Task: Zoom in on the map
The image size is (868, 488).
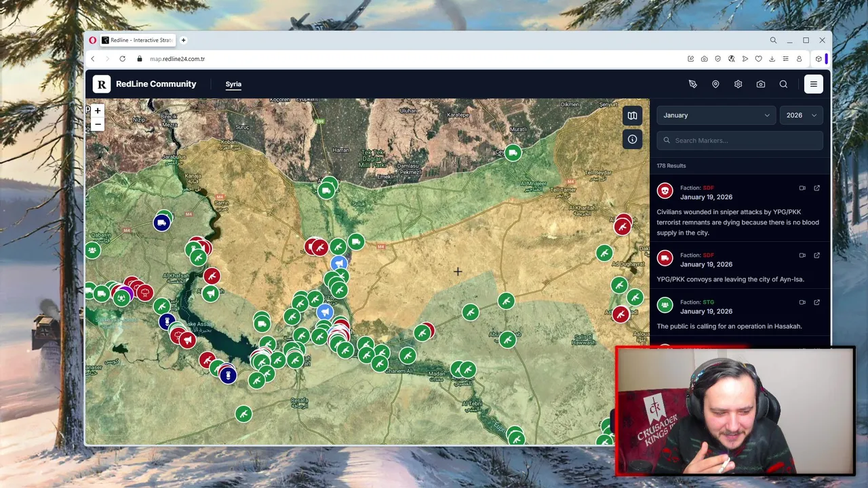Action: 98,110
